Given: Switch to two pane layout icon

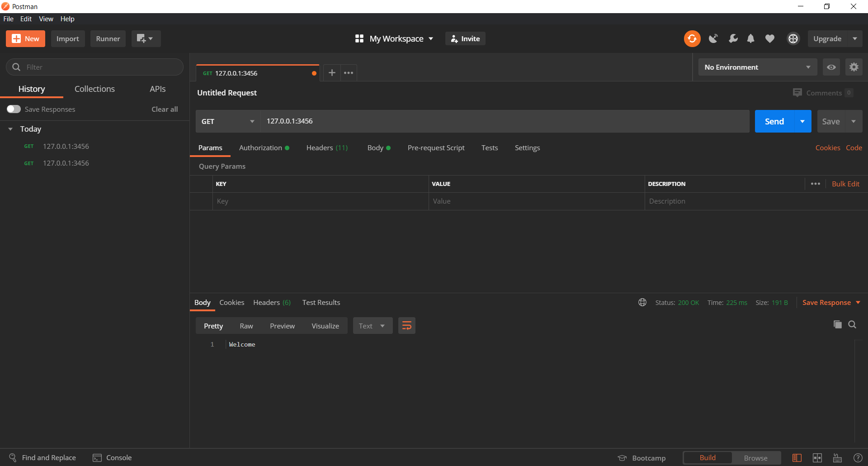Looking at the screenshot, I should (817, 458).
